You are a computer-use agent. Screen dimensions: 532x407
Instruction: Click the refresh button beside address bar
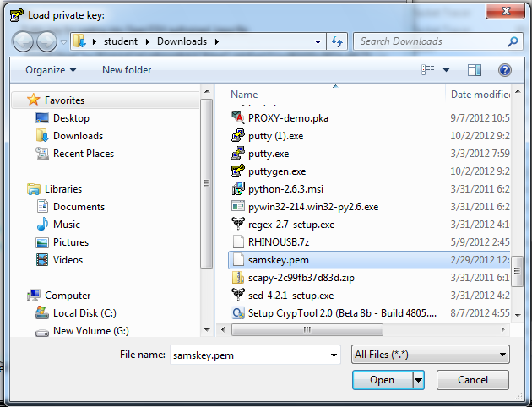[337, 41]
